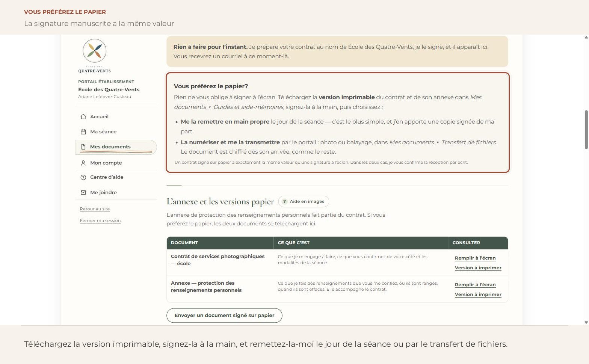Click the DOCUMENT column header
Viewport: 589px width, 364px height.
(x=220, y=243)
